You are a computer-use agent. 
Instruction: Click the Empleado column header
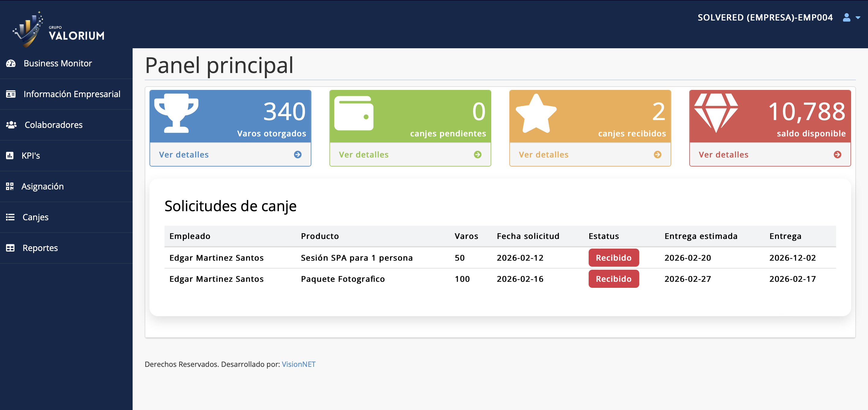click(190, 236)
